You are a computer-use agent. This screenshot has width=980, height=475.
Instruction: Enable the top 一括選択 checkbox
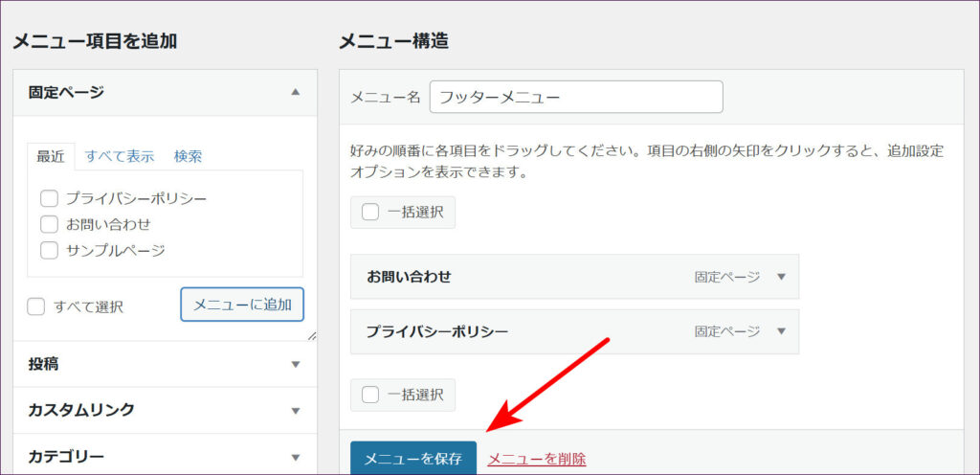(370, 213)
